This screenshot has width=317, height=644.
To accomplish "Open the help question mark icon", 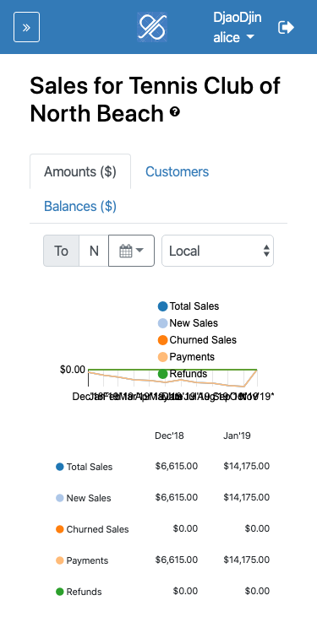I will click(175, 111).
